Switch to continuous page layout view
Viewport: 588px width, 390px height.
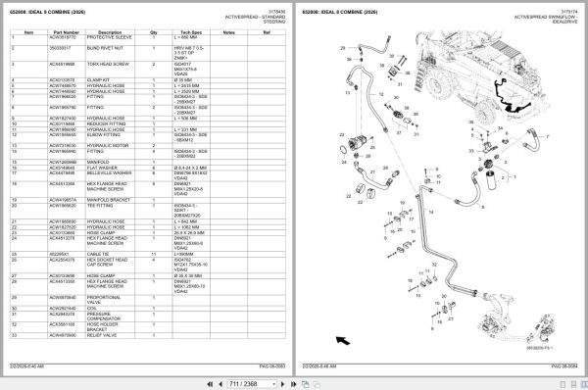(573, 384)
